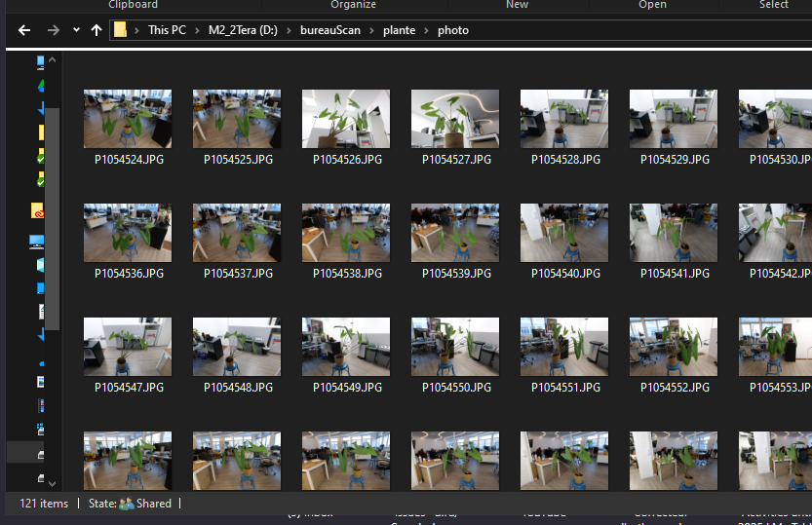Navigate to This PC breadcrumb
Viewport: 812px width, 525px height.
tap(167, 30)
